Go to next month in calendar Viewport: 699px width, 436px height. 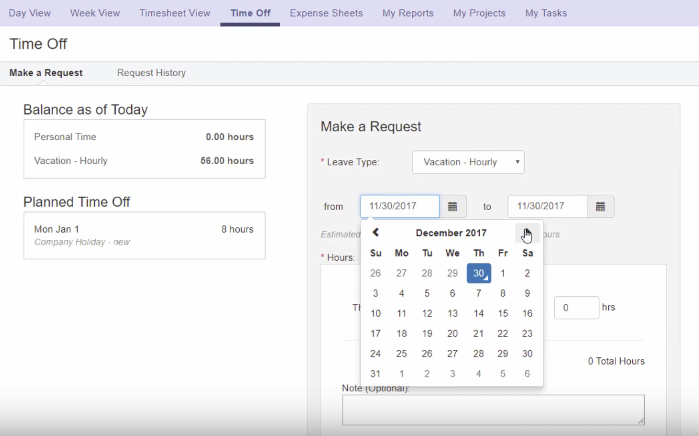tap(526, 233)
